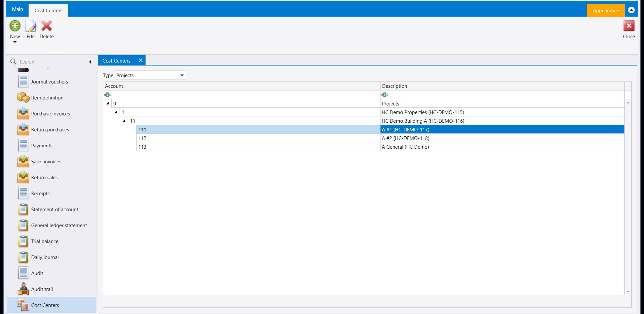Click the Edit pencil icon
This screenshot has width=644, height=314.
tap(31, 26)
